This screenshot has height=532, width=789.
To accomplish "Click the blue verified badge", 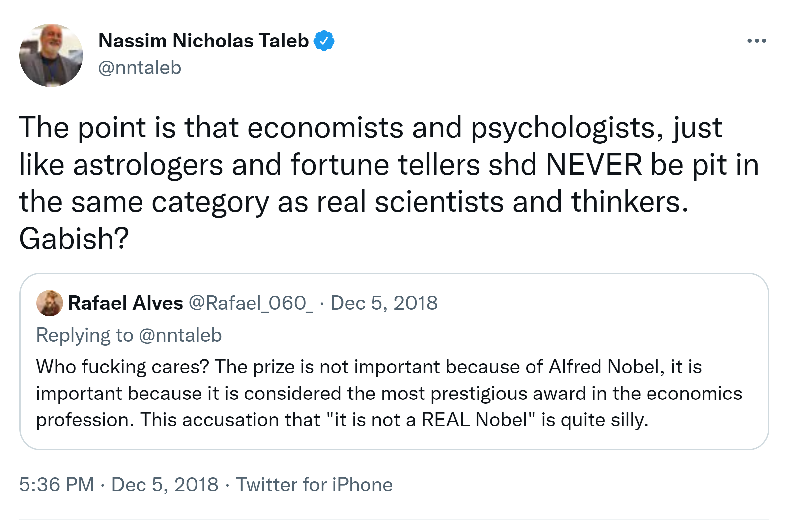I will coord(324,41).
